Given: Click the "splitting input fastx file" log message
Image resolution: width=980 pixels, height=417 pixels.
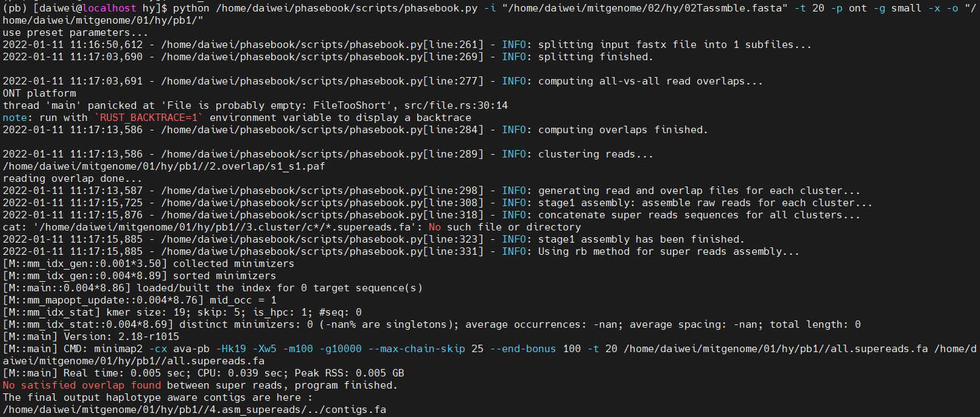Looking at the screenshot, I should coord(675,45).
